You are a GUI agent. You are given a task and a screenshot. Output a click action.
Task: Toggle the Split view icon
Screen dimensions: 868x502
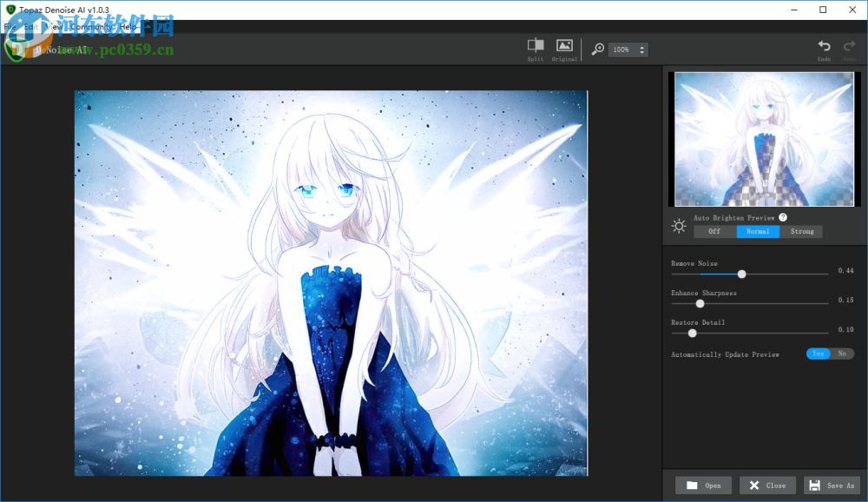click(536, 45)
